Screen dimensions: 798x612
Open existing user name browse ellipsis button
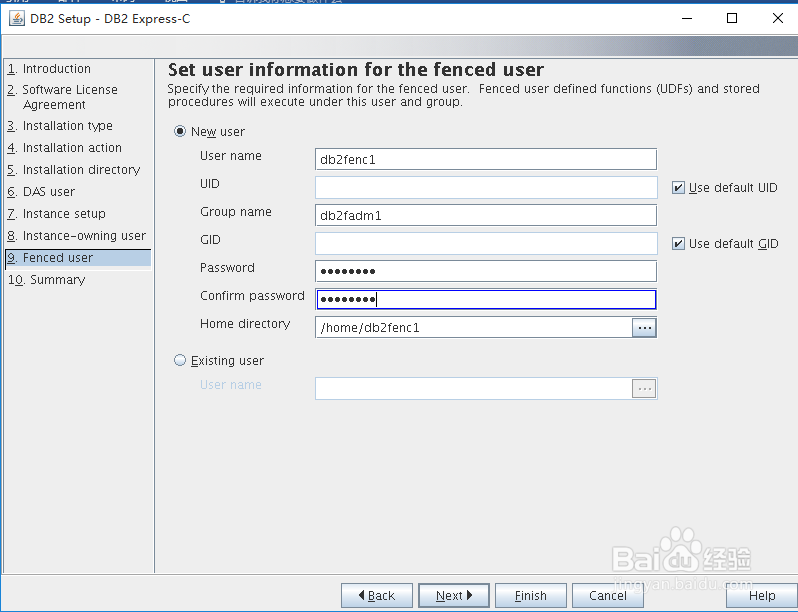[x=644, y=389]
